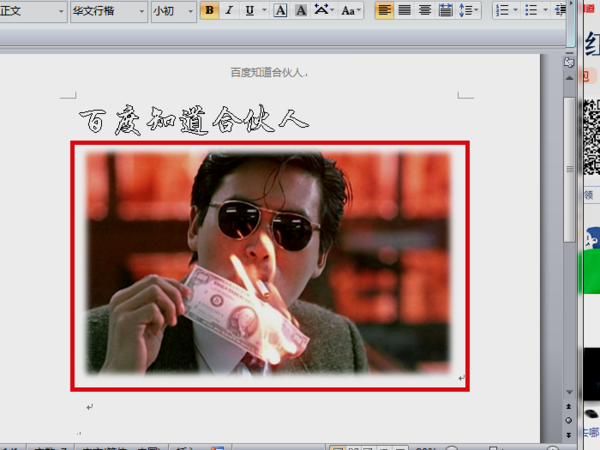This screenshot has height=450, width=600.
Task: Apply character shading to text
Action: (301, 10)
